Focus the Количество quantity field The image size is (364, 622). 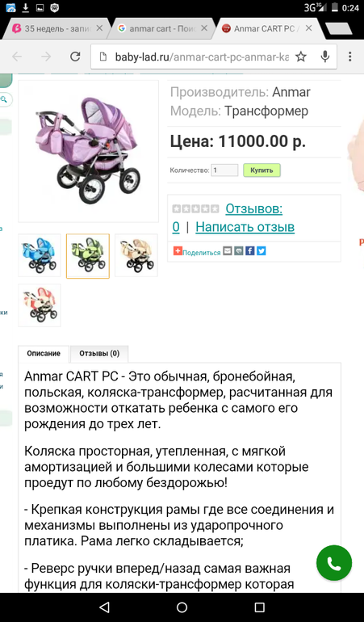pos(224,170)
